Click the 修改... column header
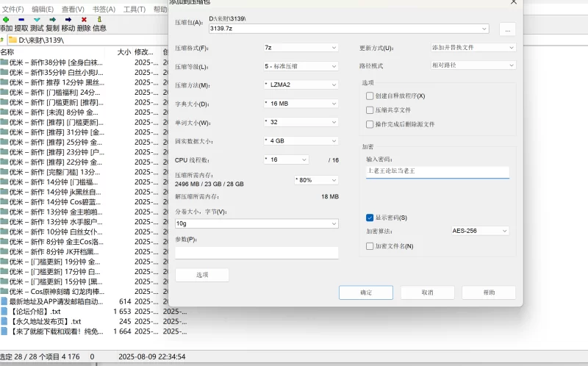 (x=144, y=51)
